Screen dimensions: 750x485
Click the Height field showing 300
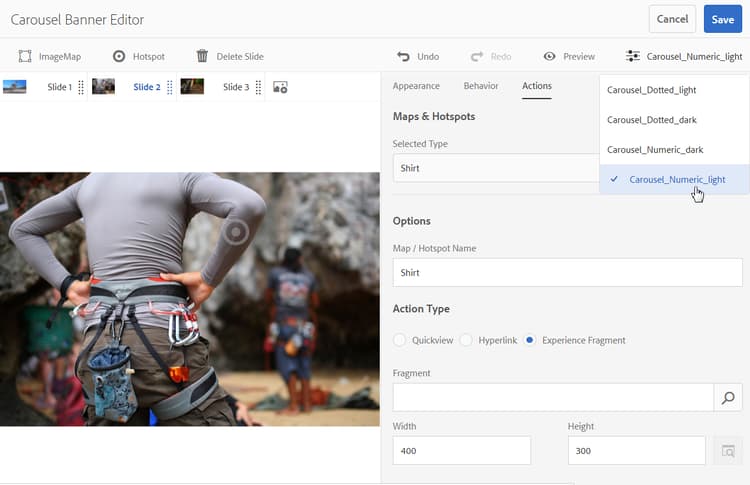click(x=637, y=451)
